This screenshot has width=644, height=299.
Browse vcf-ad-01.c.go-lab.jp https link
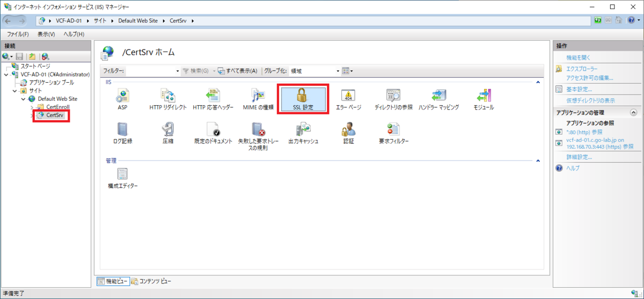point(600,143)
